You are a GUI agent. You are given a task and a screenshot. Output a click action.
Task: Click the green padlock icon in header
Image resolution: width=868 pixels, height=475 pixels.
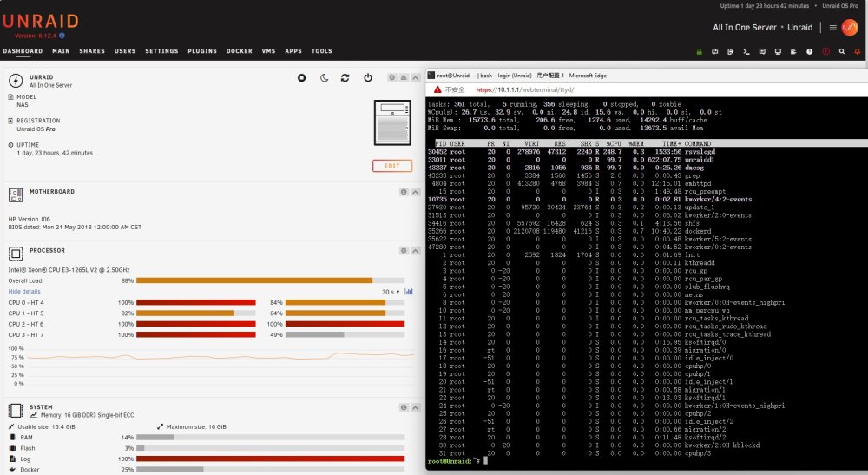coord(699,51)
